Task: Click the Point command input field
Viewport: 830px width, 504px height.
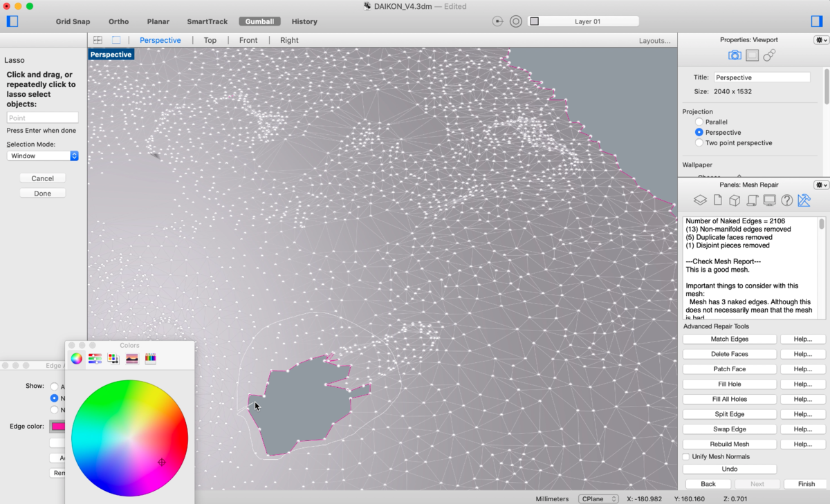Action: pos(43,118)
